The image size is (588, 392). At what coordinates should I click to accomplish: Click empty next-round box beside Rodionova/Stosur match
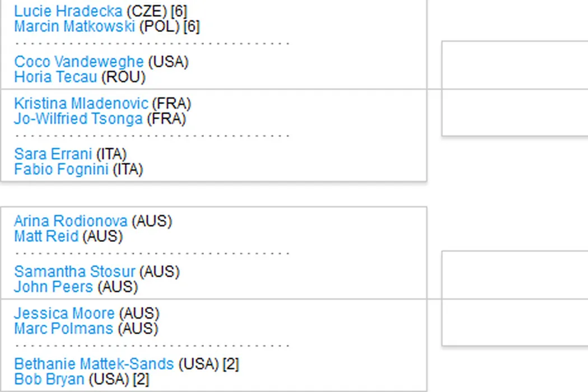[514, 274]
